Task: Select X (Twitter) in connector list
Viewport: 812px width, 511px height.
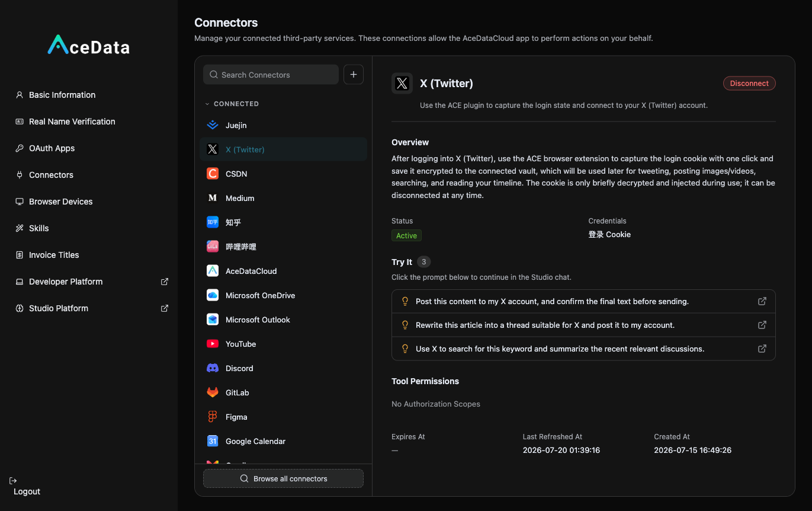Action: coord(284,149)
